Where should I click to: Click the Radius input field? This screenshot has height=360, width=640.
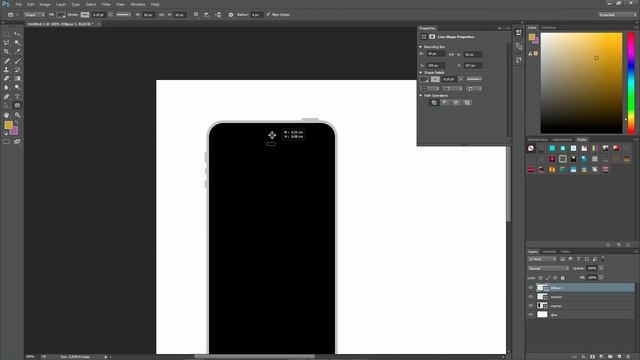(x=256, y=15)
